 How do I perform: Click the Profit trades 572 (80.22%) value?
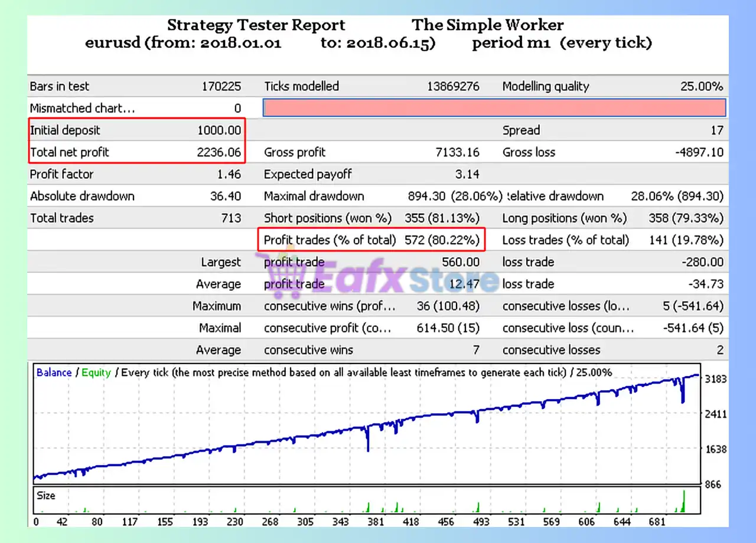click(441, 240)
